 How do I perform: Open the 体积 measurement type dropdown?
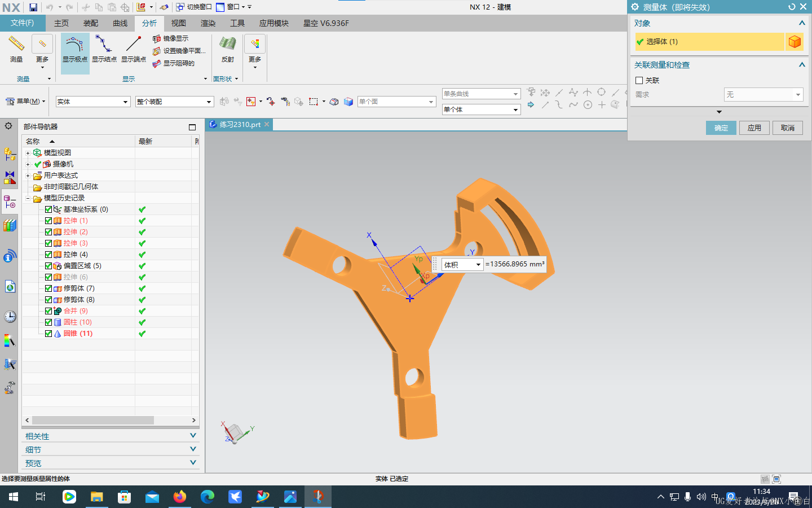coord(462,265)
